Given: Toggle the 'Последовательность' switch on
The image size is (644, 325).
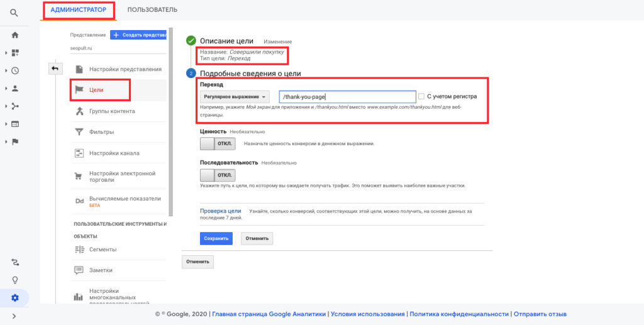Looking at the screenshot, I should tap(216, 174).
